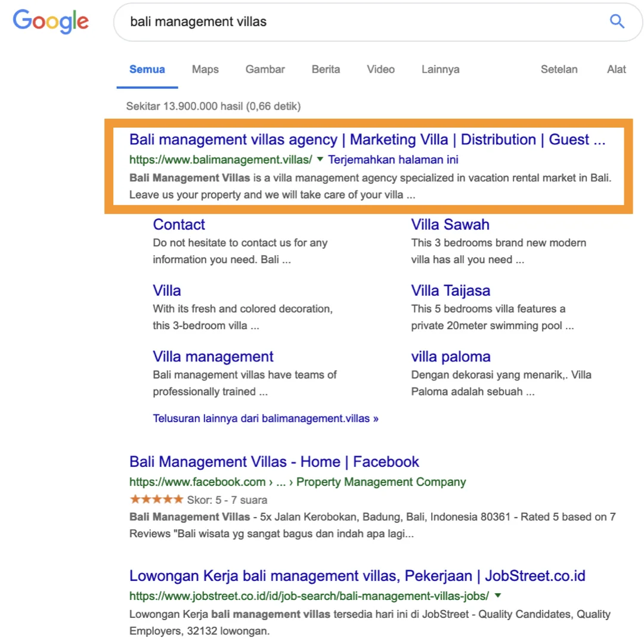The height and width of the screenshot is (644, 644).
Task: Click '5x Jalan Kerobokan, Badung' Facebook snippet
Action: click(x=373, y=525)
